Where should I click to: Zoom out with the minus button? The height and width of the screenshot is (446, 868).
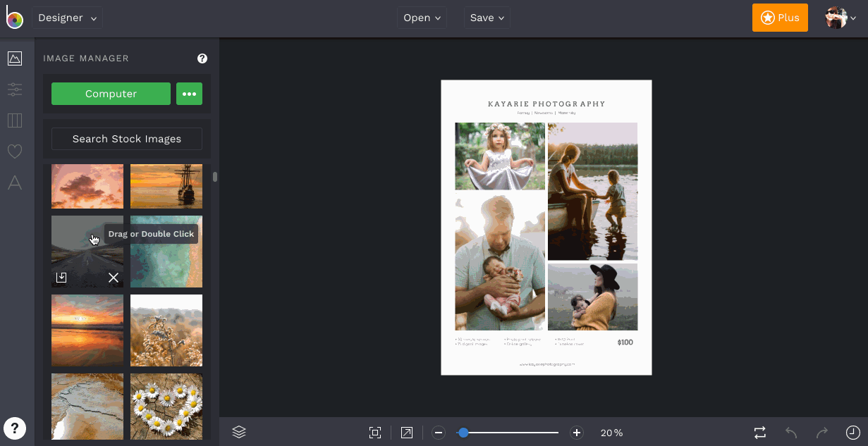click(439, 433)
